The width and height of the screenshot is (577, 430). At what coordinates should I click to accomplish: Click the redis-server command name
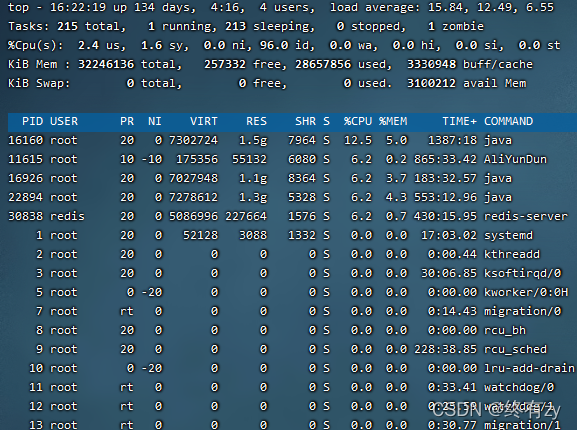coord(526,216)
